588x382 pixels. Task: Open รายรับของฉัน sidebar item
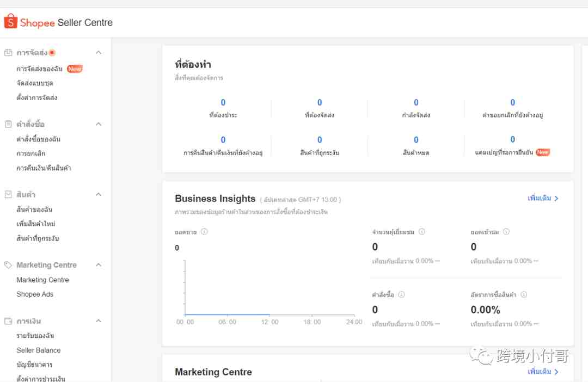(x=35, y=336)
